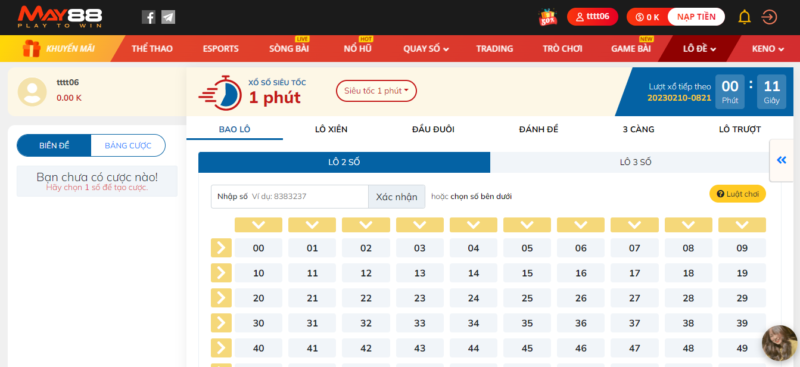Viewport: 800px width, 367px height.
Task: Click the stopwatch Xổ số siêu tốc icon
Action: pos(220,92)
